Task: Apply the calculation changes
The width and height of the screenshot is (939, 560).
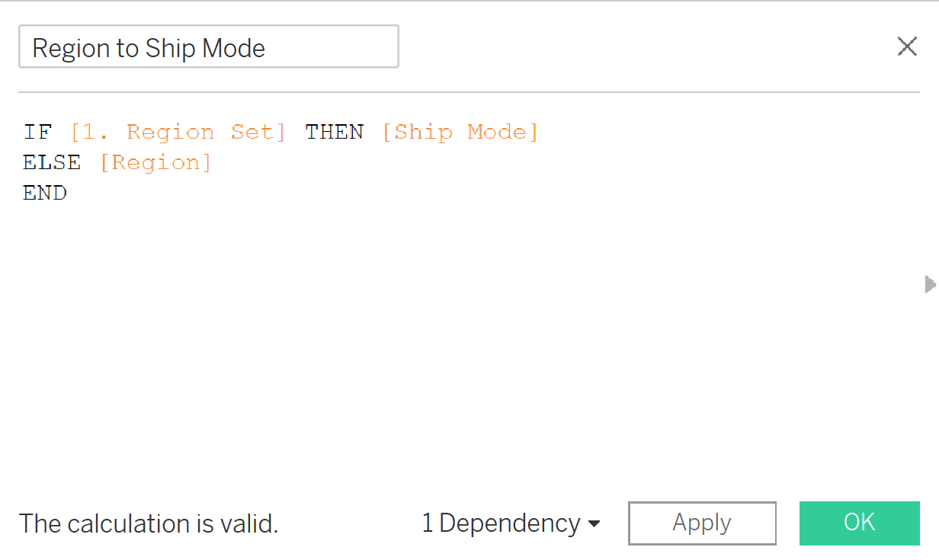Action: tap(702, 523)
